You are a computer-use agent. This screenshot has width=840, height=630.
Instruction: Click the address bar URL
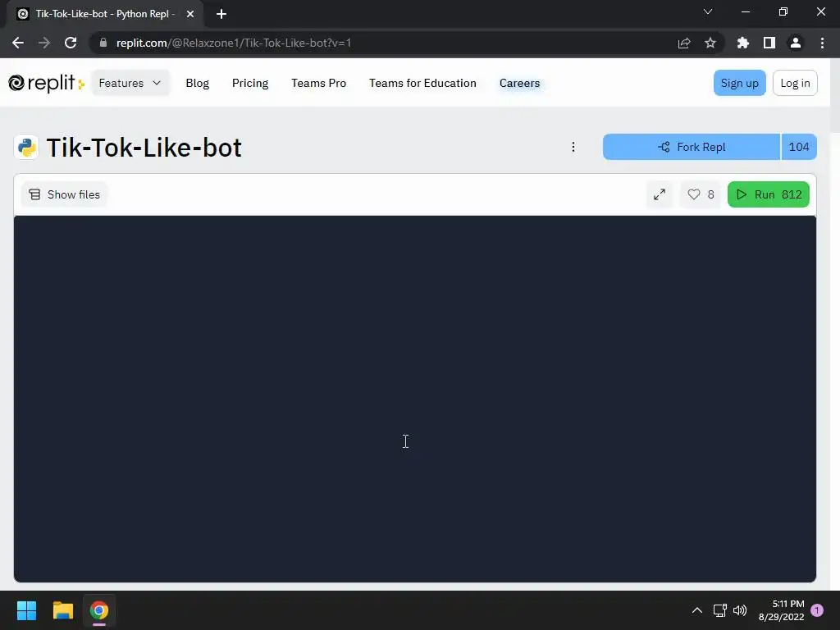(234, 43)
